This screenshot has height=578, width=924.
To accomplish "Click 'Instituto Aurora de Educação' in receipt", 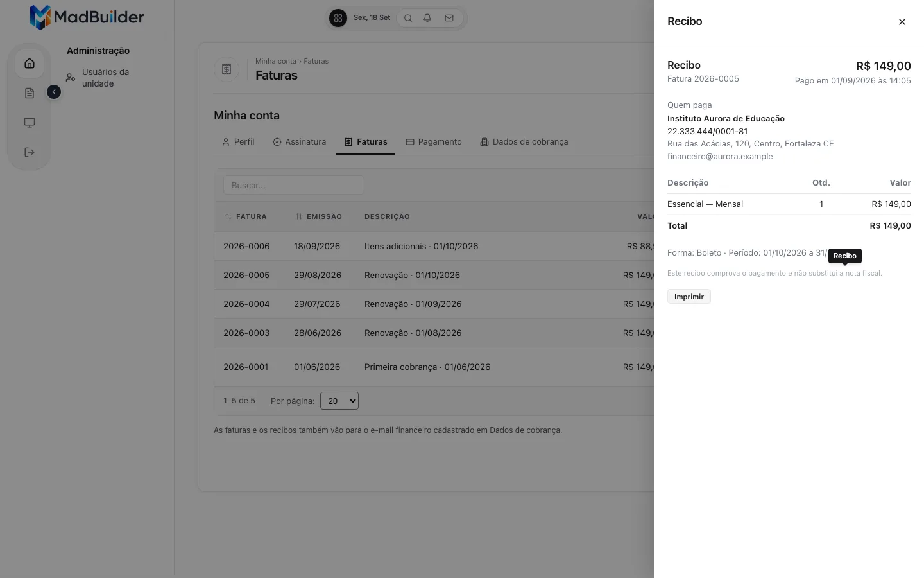I will point(726,119).
